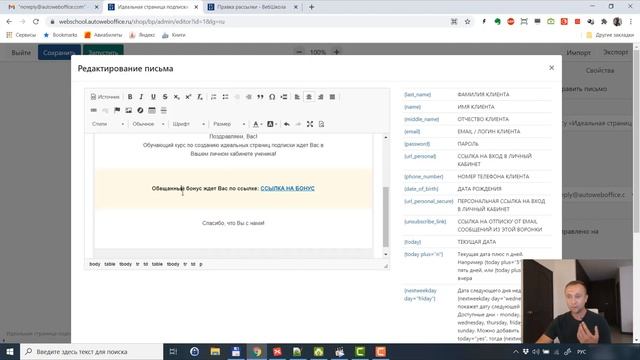Align text right

click(x=321, y=97)
